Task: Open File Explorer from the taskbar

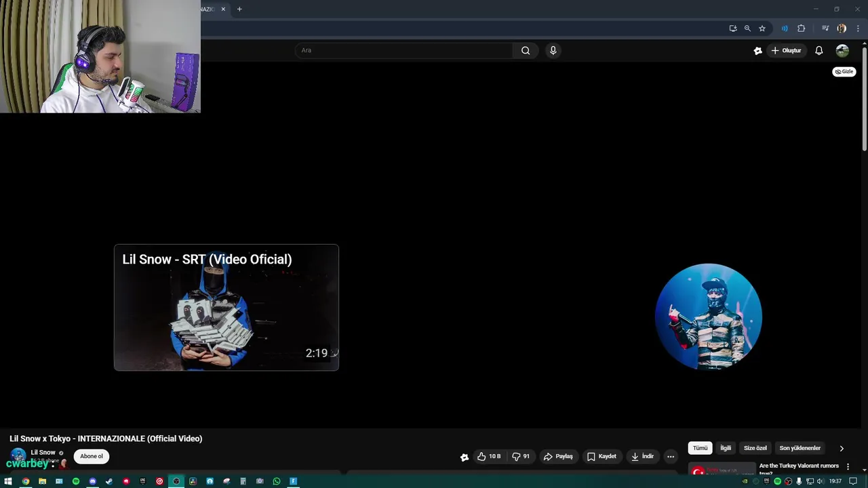Action: point(42,481)
